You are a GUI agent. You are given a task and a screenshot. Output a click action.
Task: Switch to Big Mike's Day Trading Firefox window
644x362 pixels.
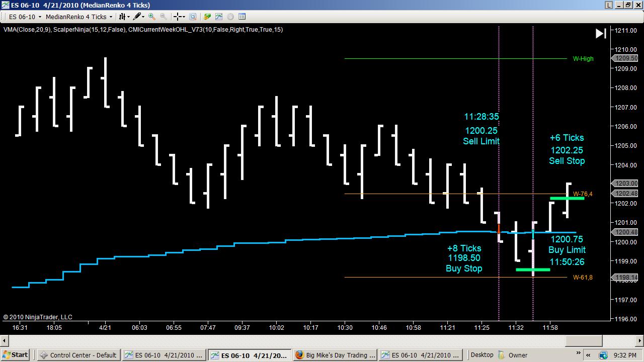point(335,355)
